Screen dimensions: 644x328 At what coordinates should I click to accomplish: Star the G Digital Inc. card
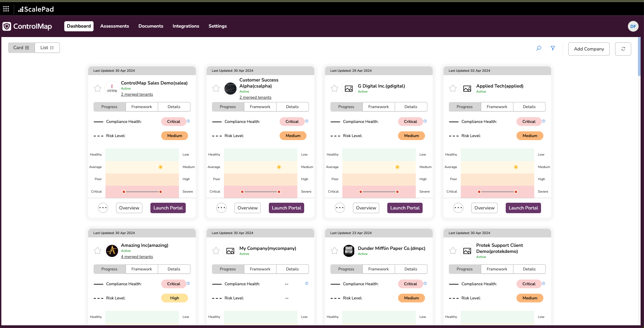(334, 88)
